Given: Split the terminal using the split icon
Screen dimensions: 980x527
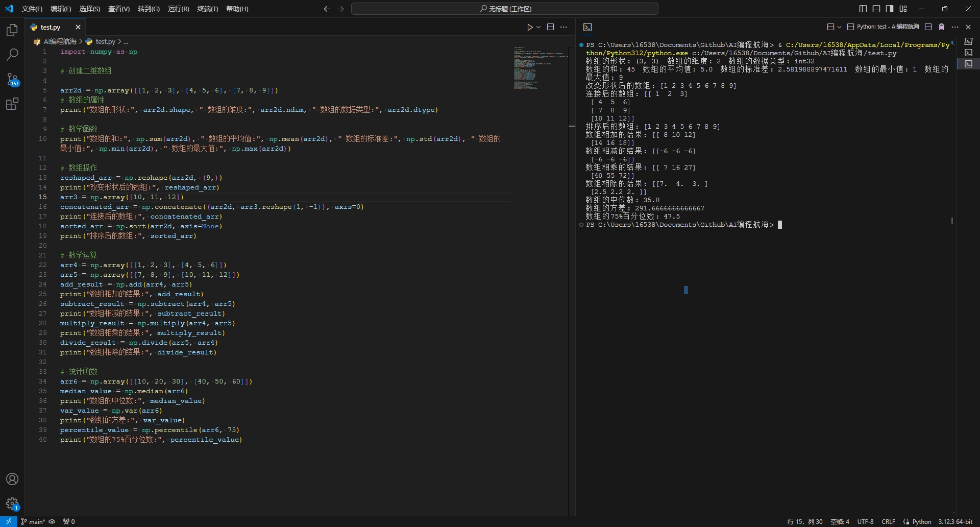Looking at the screenshot, I should 928,27.
